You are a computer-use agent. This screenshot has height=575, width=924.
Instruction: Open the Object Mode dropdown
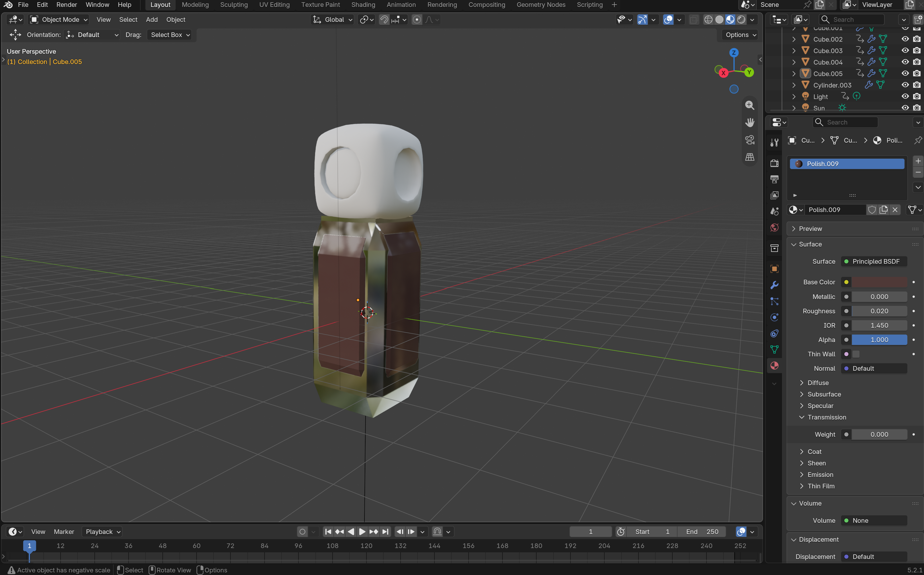coord(59,20)
